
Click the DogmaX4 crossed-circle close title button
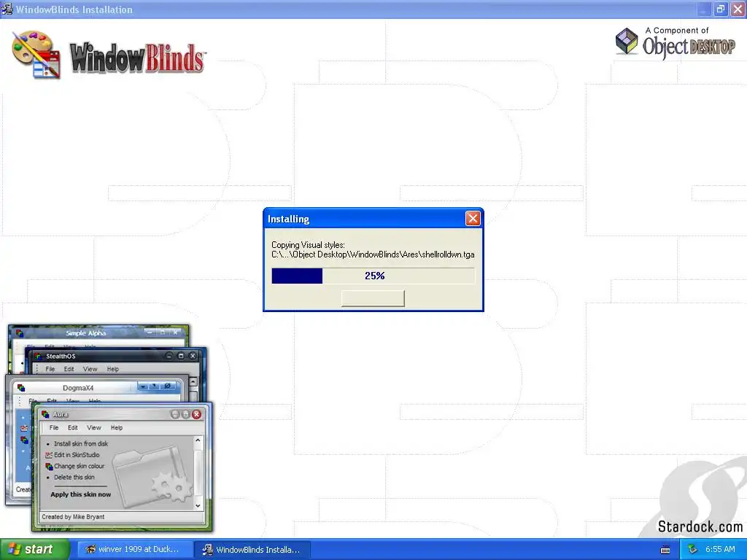point(167,386)
